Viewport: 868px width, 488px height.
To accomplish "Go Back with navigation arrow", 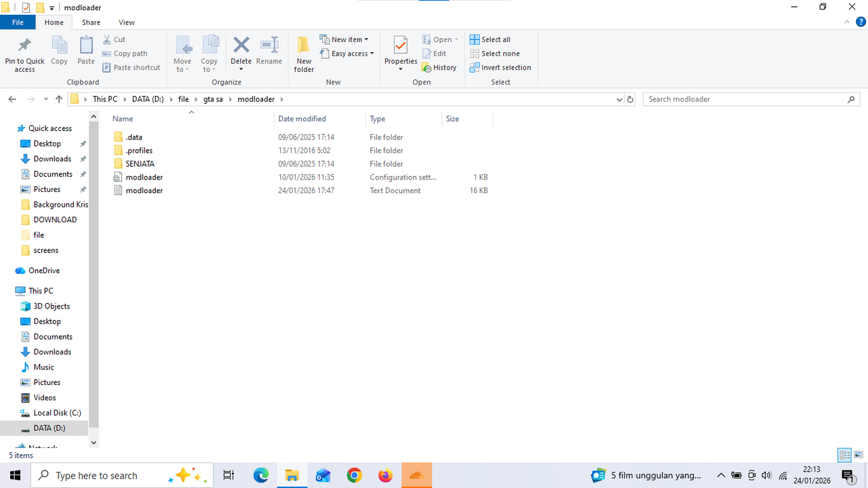I will click(12, 99).
